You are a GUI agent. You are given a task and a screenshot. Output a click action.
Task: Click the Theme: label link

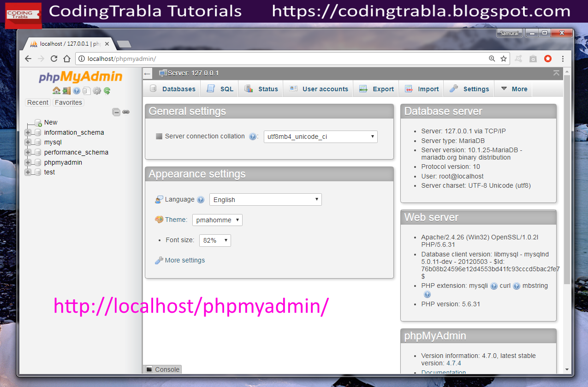click(x=176, y=220)
